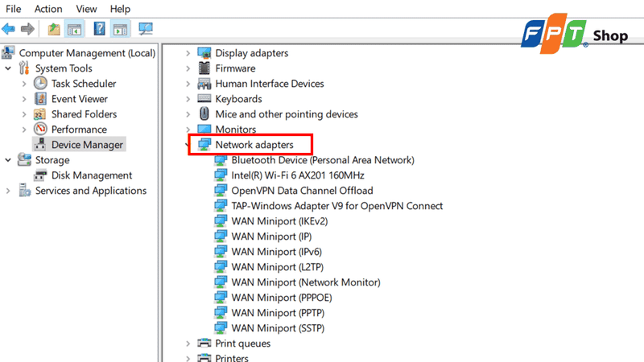Click the Shared Folders icon

coord(39,114)
